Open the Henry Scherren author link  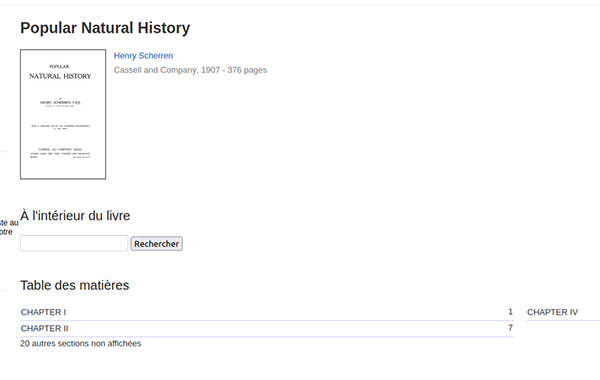pyautogui.click(x=143, y=56)
